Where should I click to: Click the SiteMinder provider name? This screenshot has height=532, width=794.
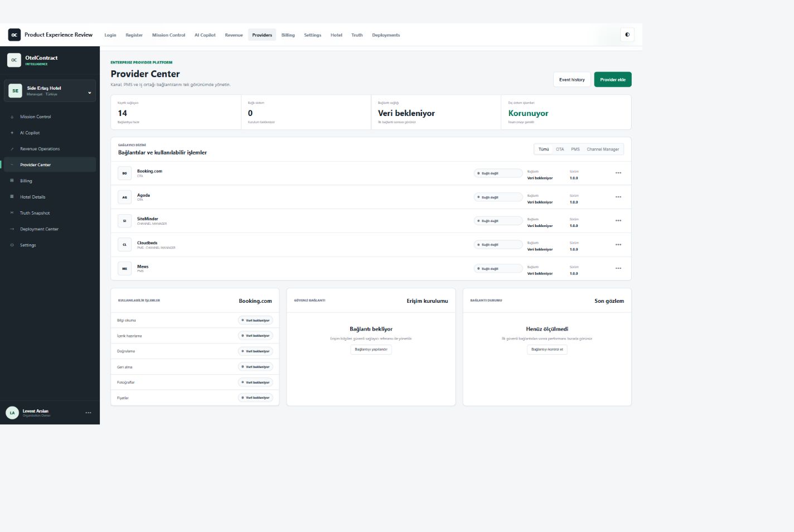pos(148,219)
